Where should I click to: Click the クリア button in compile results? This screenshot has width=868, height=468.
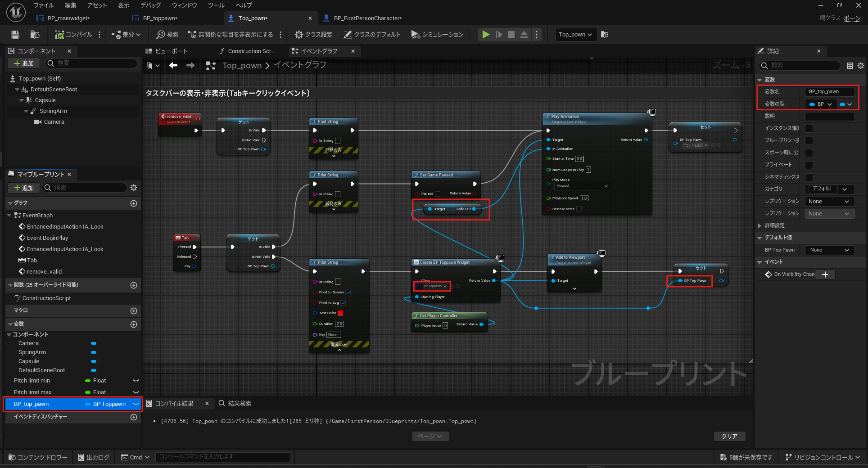point(729,436)
